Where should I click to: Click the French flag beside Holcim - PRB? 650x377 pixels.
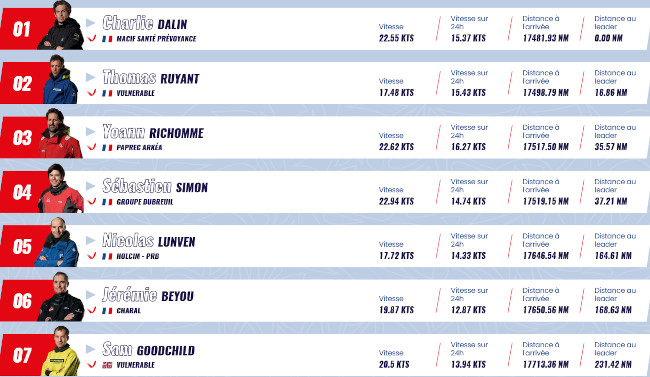point(107,256)
